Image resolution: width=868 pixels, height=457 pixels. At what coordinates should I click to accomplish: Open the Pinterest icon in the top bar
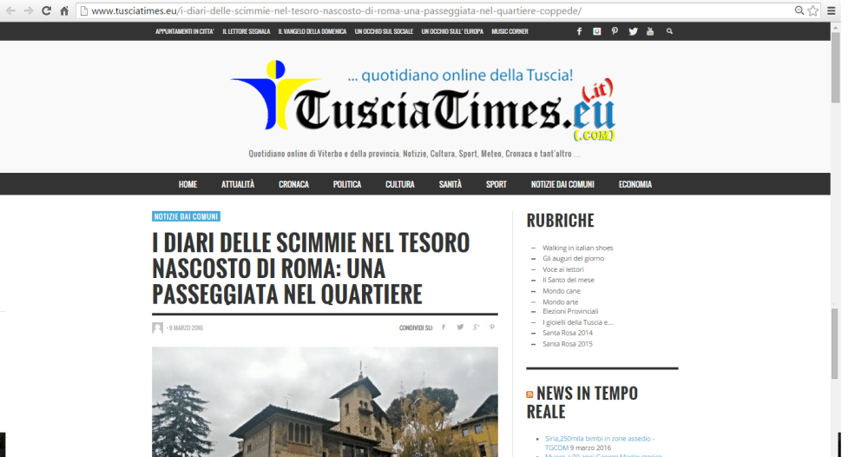[x=615, y=31]
